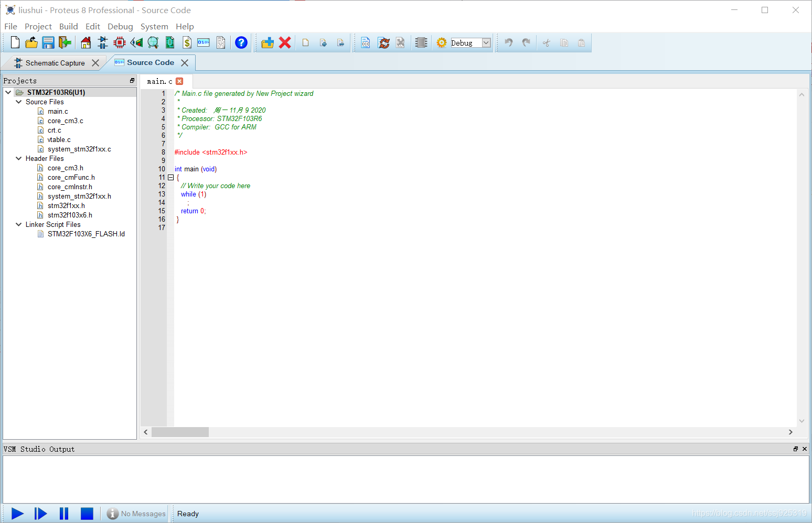Step simulation frame button

point(40,514)
